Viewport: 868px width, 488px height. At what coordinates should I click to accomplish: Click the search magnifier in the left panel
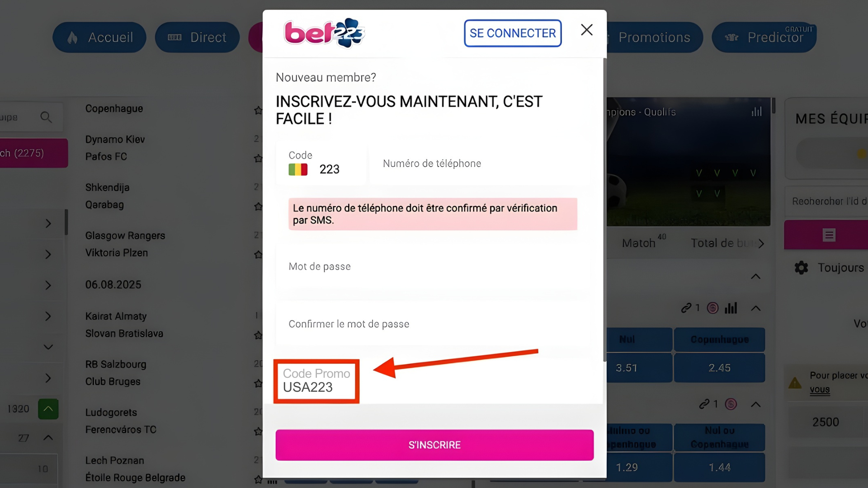point(47,117)
